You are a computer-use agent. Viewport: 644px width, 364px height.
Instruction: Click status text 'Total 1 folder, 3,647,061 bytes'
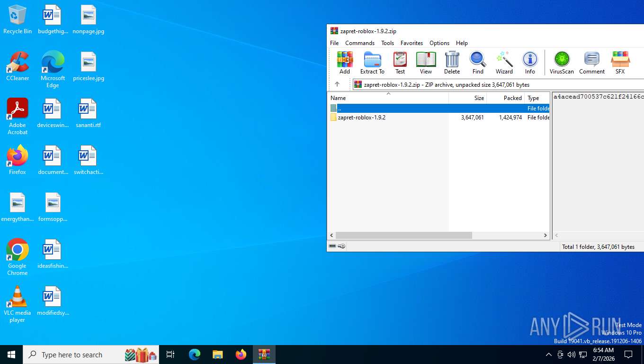[x=598, y=246]
